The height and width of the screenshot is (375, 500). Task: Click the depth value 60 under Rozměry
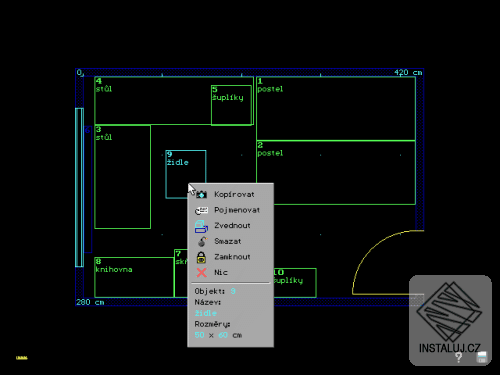point(223,335)
